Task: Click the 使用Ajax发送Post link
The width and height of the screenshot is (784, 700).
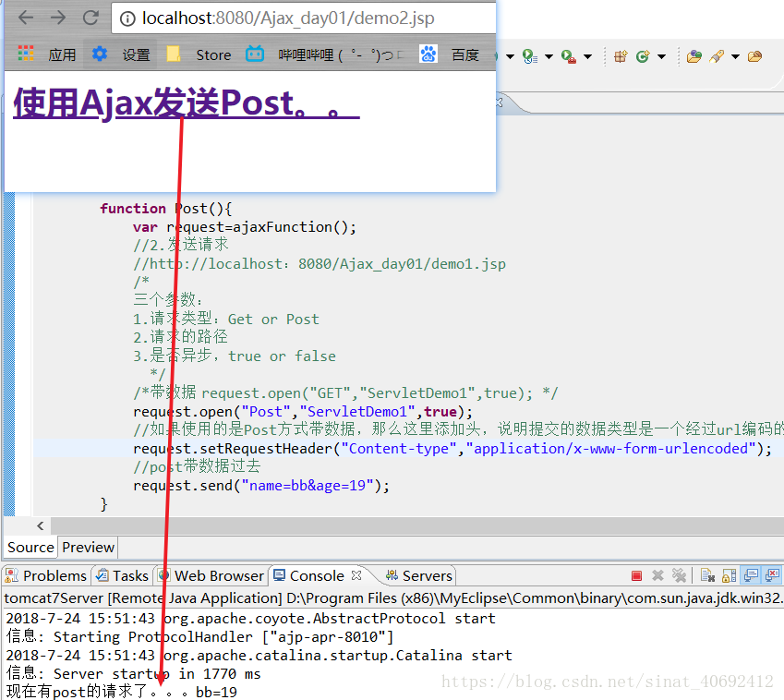Action: pos(186,103)
